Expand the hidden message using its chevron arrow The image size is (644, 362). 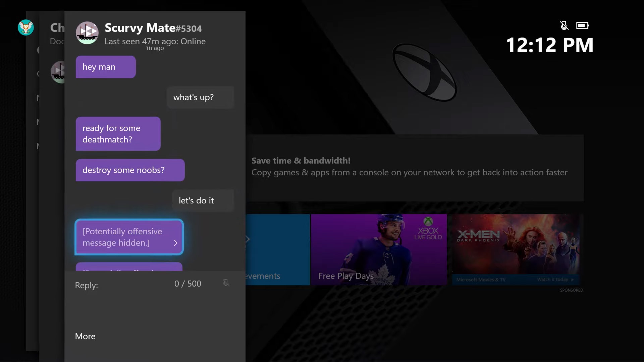[x=175, y=243]
